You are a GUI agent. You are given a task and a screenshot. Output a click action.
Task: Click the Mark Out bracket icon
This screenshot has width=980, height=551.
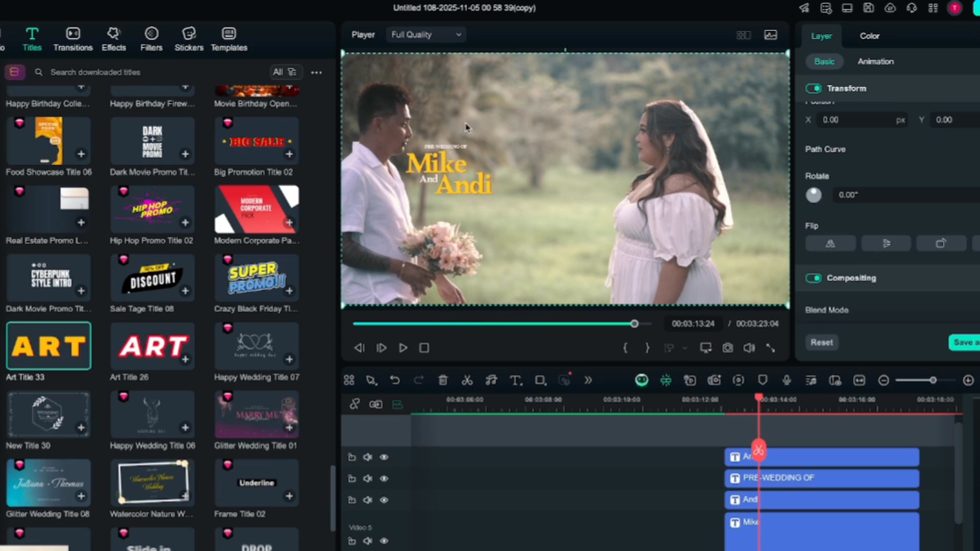tap(647, 348)
